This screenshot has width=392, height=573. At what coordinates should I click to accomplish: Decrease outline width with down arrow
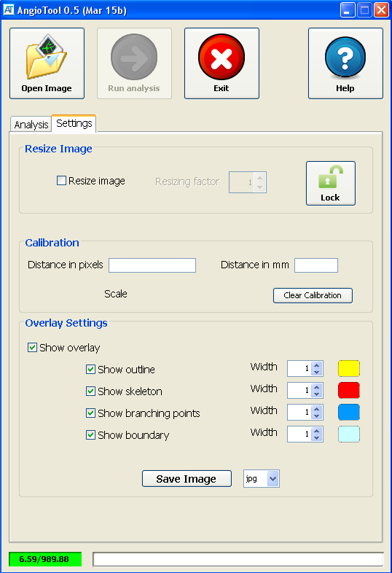tap(317, 372)
